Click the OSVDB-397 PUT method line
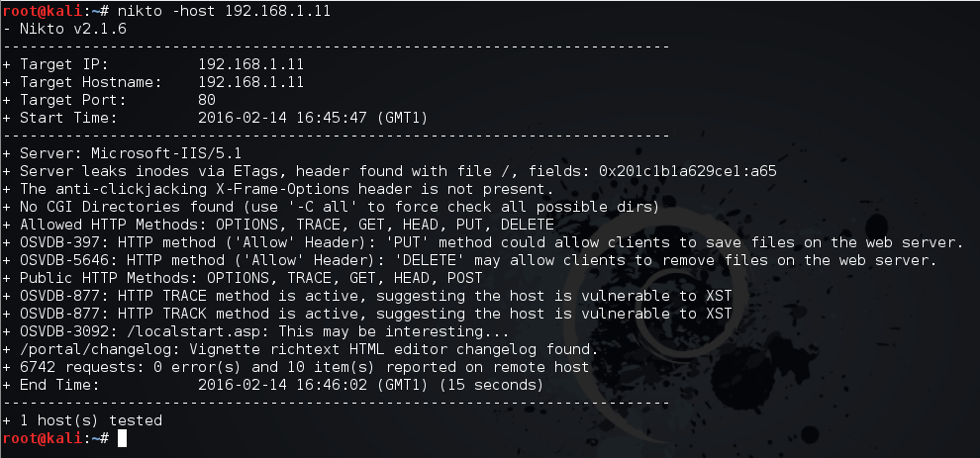 coord(483,242)
